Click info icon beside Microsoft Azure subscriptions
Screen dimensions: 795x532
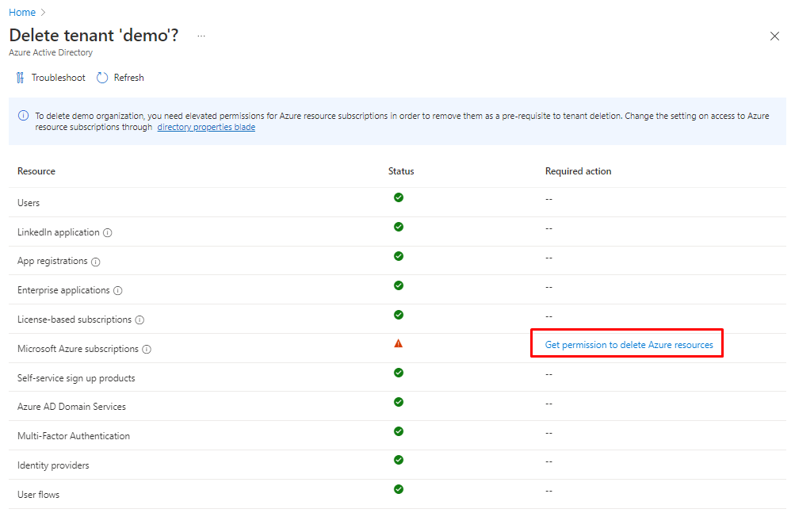pos(147,350)
